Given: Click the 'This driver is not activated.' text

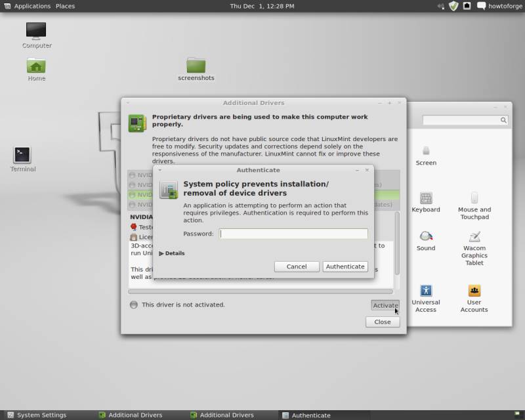Looking at the screenshot, I should coord(183,304).
